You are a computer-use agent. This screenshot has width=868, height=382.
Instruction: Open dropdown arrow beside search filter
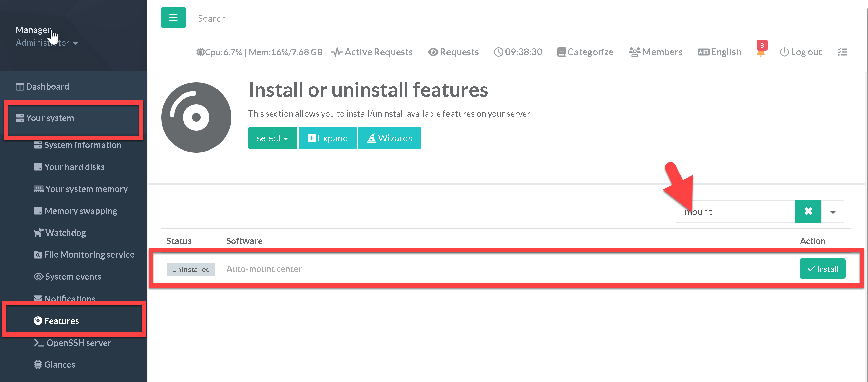[x=833, y=212]
